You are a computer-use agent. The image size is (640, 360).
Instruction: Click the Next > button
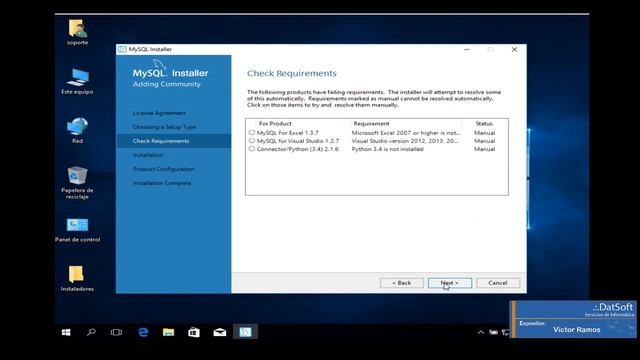(x=450, y=283)
